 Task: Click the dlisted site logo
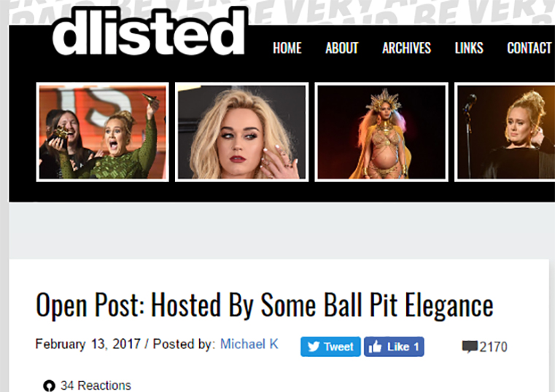(149, 32)
